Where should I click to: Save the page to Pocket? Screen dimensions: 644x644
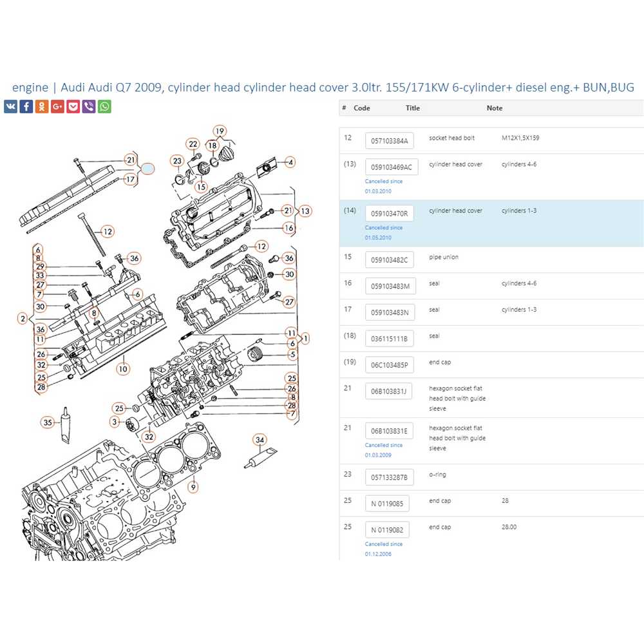pyautogui.click(x=73, y=107)
